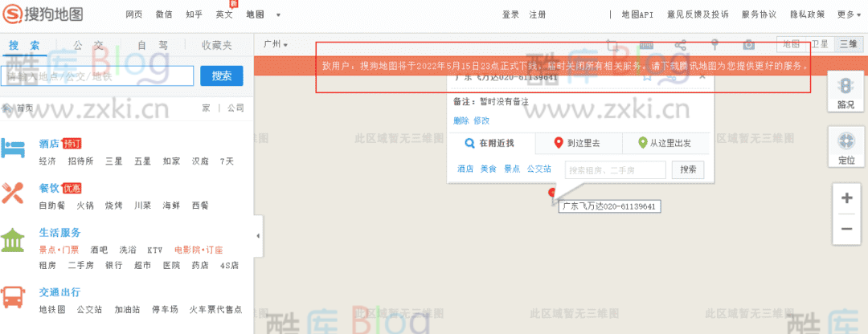This screenshot has width=868, height=334.
Task: Switch map view to 地图
Action: [x=791, y=44]
